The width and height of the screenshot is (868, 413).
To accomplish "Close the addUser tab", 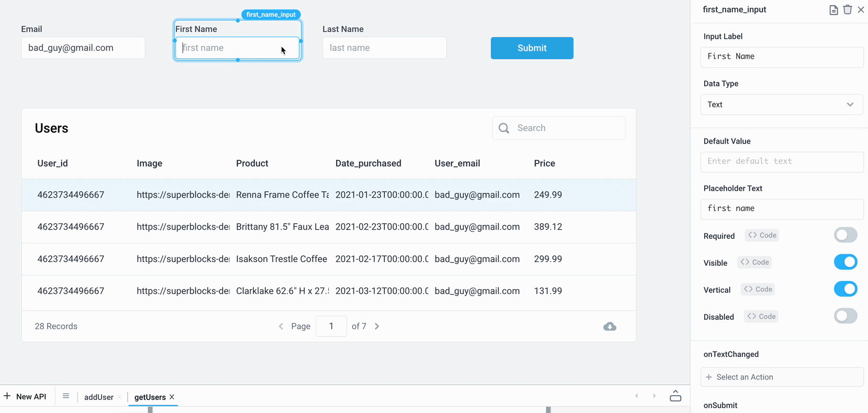I will 119,397.
